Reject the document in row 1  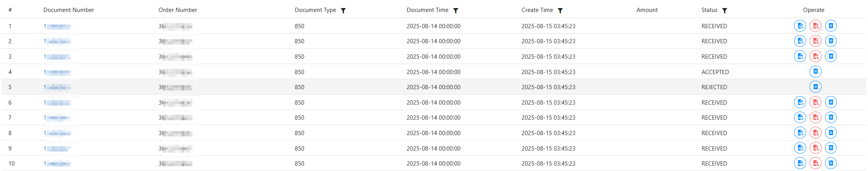(x=815, y=26)
